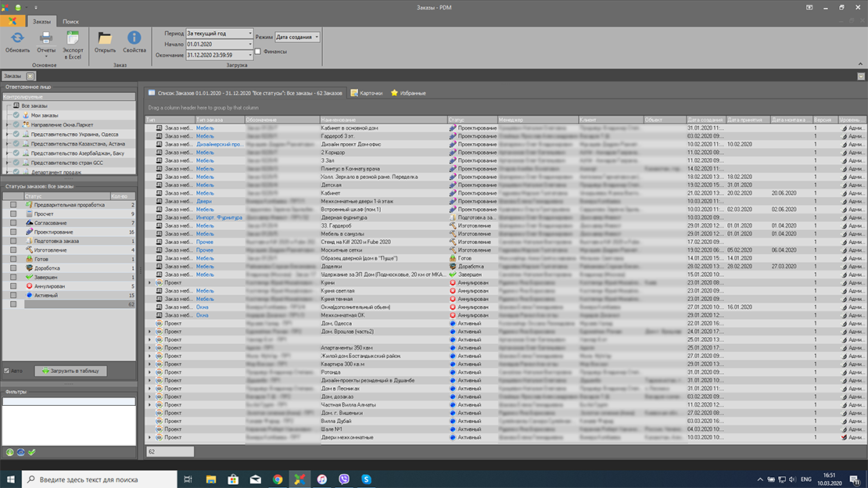
Task: Click the add filter green plus icon
Action: (x=10, y=452)
